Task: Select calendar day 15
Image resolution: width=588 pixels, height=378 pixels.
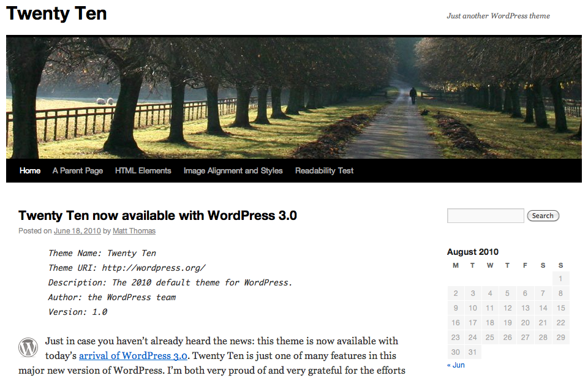Action: (560, 308)
